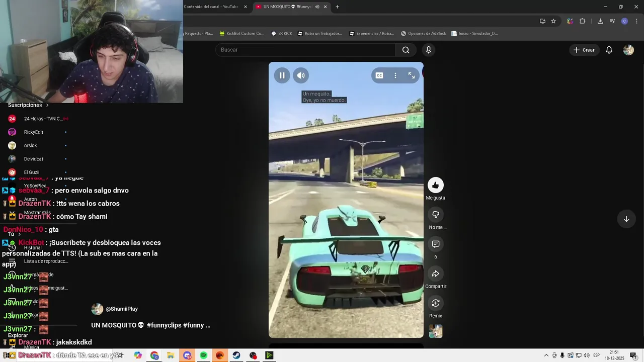Open RickyEdit subscription channel
Image resolution: width=644 pixels, height=362 pixels.
coord(38,132)
